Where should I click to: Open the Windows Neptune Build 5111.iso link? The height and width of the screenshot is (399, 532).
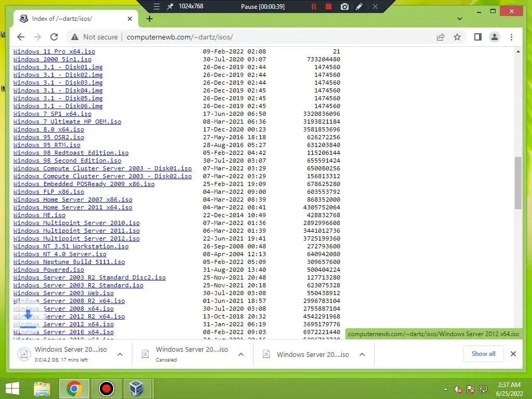69,262
